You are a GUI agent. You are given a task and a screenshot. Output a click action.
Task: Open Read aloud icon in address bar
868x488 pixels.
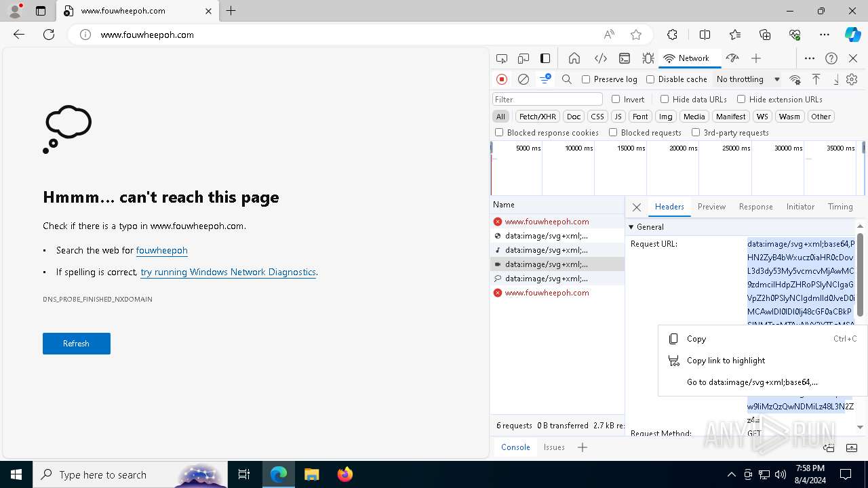click(609, 35)
